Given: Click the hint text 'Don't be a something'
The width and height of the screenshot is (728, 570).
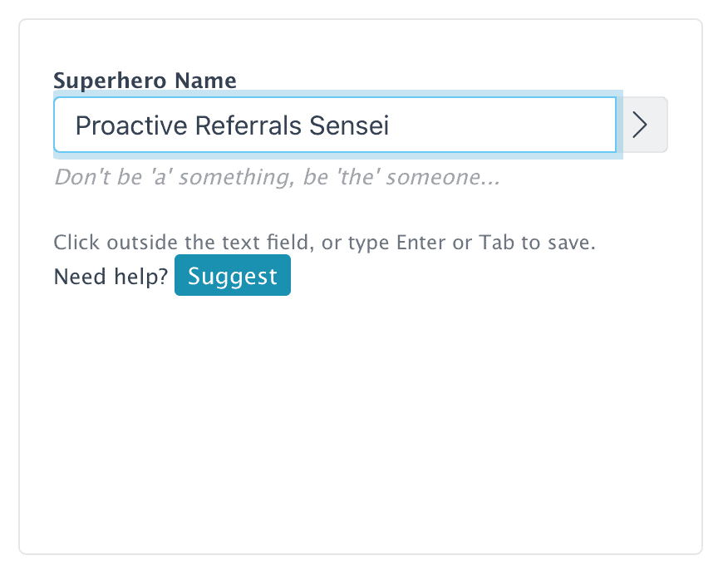Looking at the screenshot, I should (278, 177).
